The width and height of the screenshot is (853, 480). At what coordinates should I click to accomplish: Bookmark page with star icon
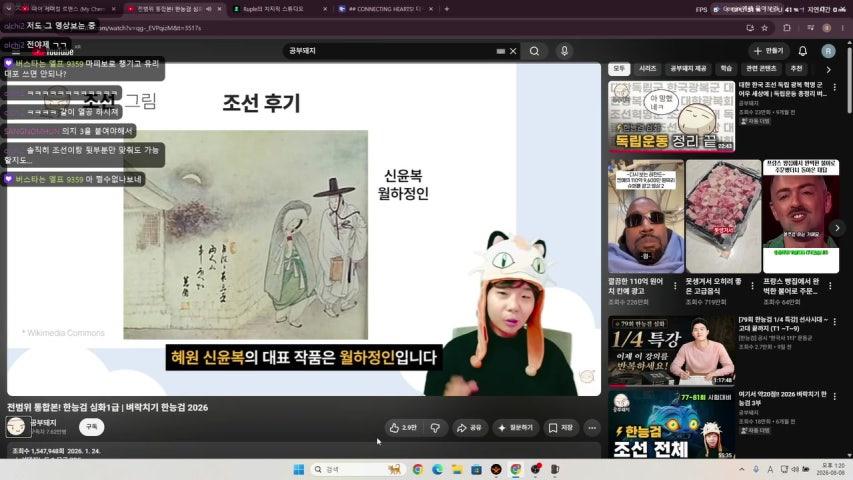pos(764,28)
